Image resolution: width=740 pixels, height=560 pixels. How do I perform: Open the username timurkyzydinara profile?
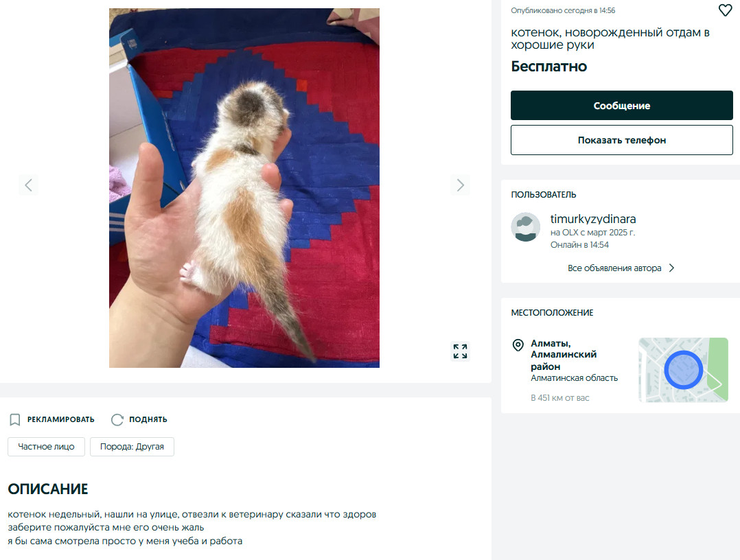coord(593,219)
